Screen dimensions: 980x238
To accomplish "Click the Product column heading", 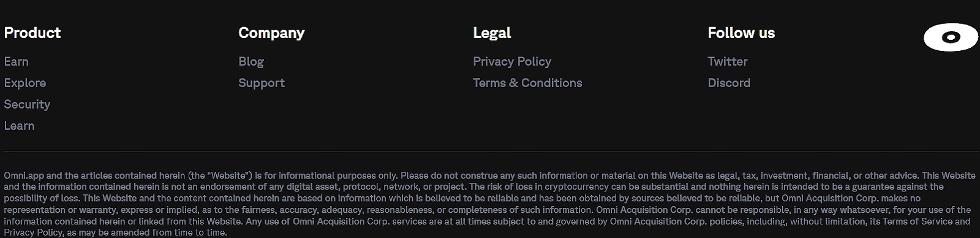I will (32, 33).
